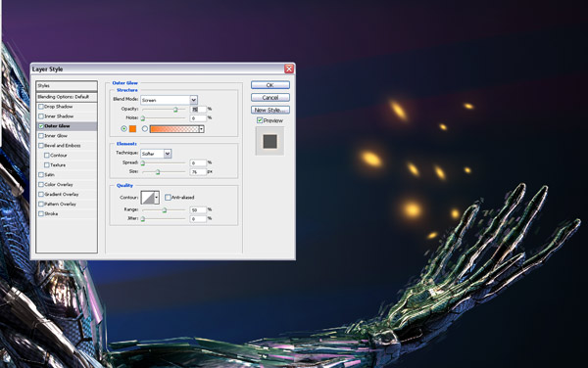Enable the Bevel and Emboss checkbox
The width and height of the screenshot is (588, 368).
click(x=41, y=146)
